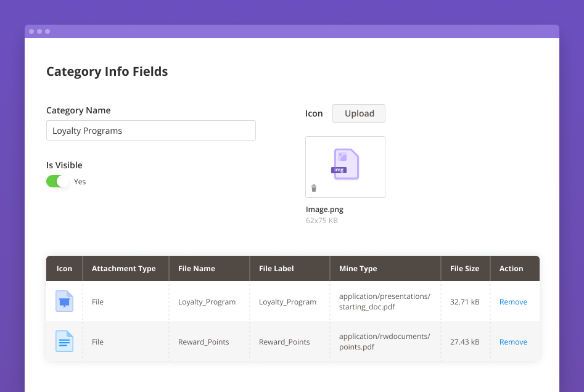The image size is (584, 392).
Task: Select Loyalty_Program in the File Name column
Action: (x=207, y=302)
